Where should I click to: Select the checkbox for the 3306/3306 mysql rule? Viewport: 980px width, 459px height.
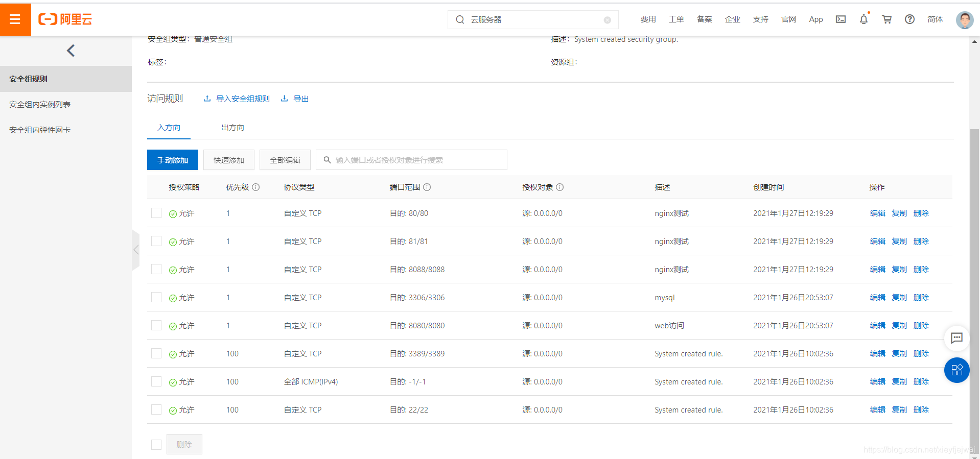156,297
